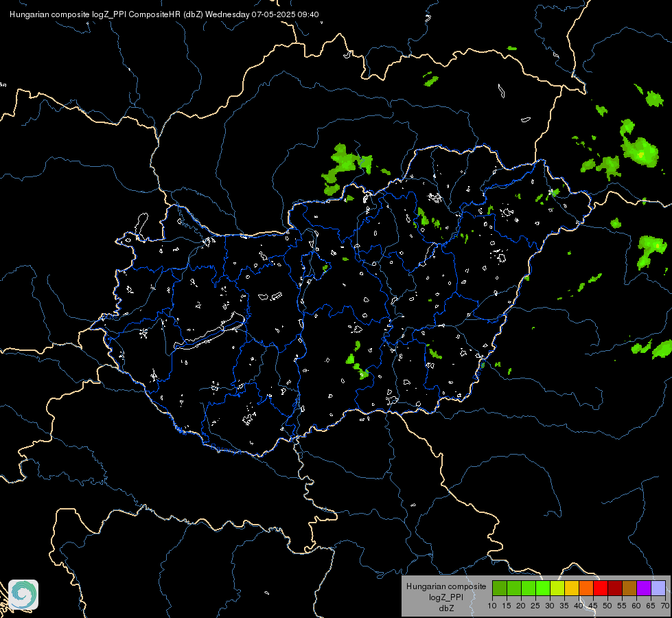Viewport: 672px width, 618px height.
Task: Click Lake Balaton outline on the map
Action: click(210, 332)
